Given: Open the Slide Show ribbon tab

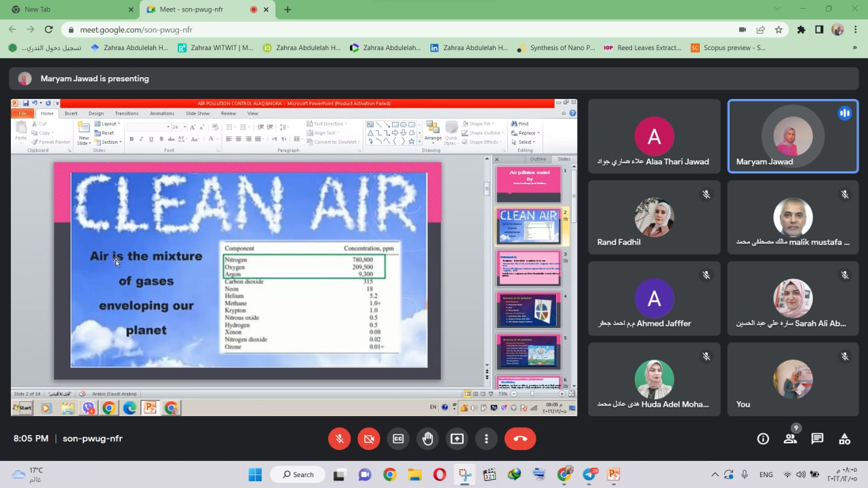Looking at the screenshot, I should coord(197,113).
